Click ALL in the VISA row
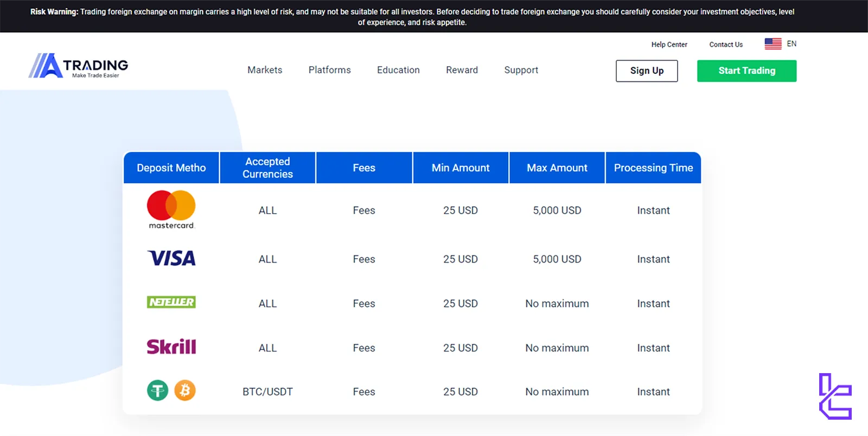This screenshot has width=868, height=436. click(267, 259)
